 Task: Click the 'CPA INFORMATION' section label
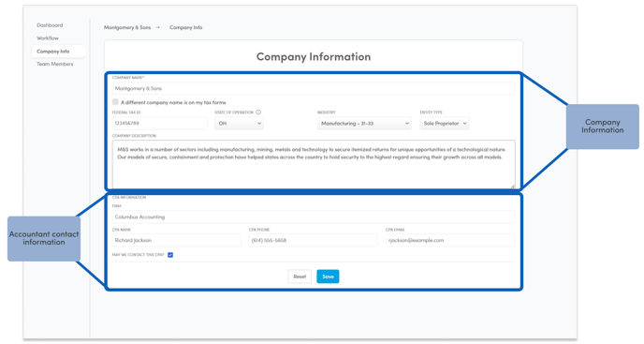129,198
